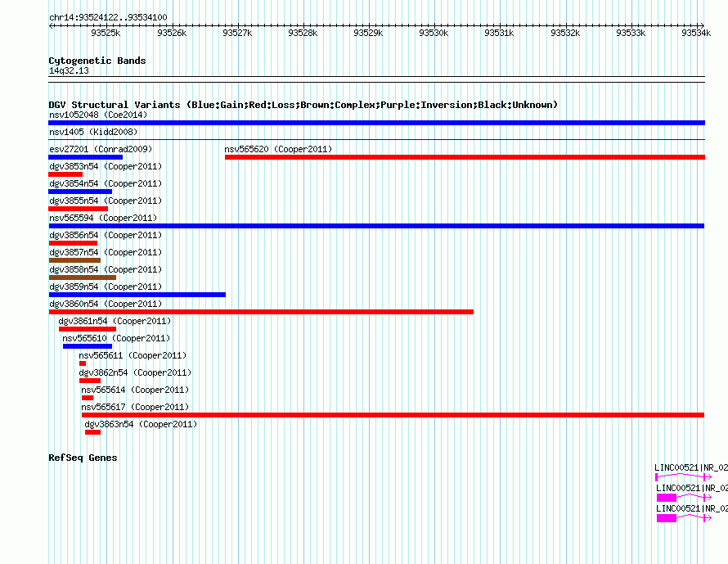Viewport: 728px width, 564px height.
Task: Click the 93529k ruler tick
Action: click(368, 33)
